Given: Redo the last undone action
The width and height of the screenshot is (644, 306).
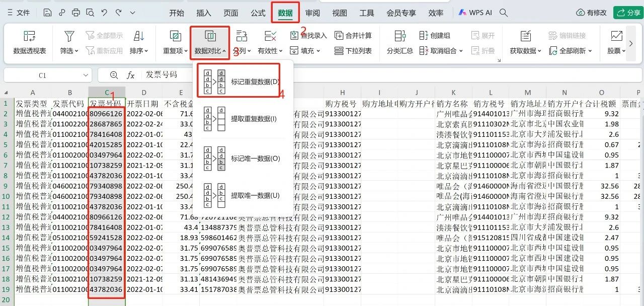Looking at the screenshot, I should (119, 13).
